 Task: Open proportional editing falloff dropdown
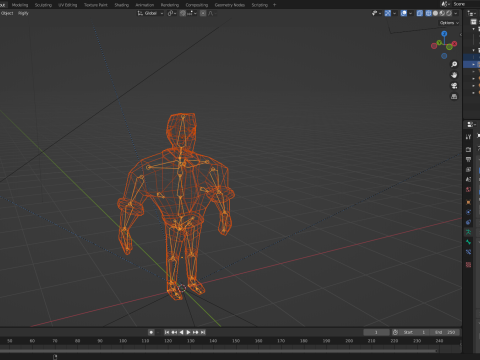click(x=212, y=13)
